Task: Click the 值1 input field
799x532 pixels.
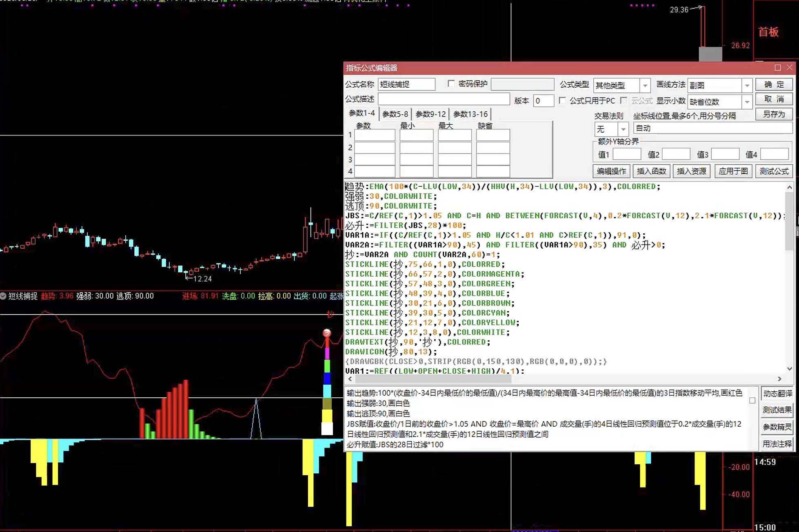Action: point(627,154)
